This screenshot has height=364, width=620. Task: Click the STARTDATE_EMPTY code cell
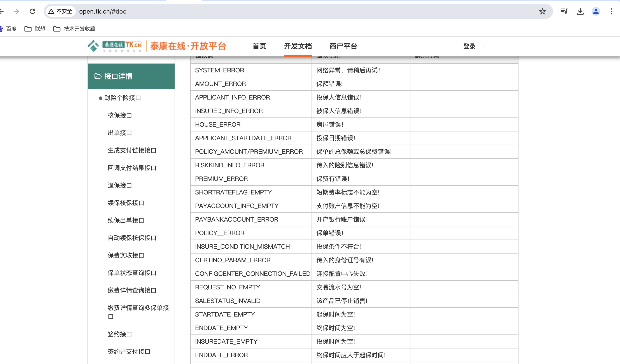tap(251, 314)
